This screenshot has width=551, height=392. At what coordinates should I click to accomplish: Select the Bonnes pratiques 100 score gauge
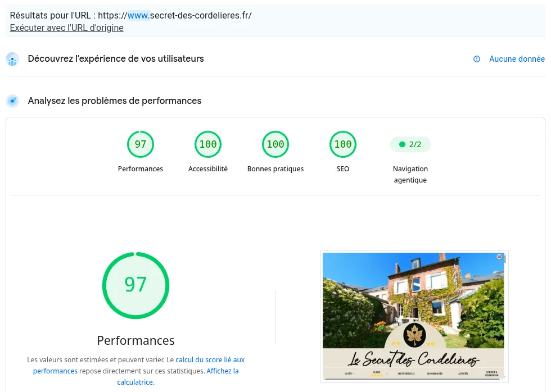275,144
